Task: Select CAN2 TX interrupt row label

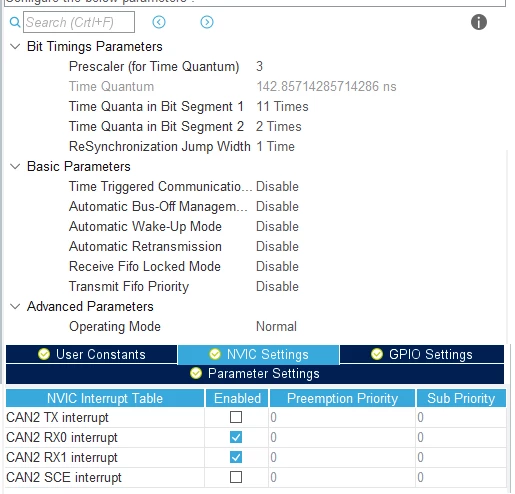Action: pos(57,417)
